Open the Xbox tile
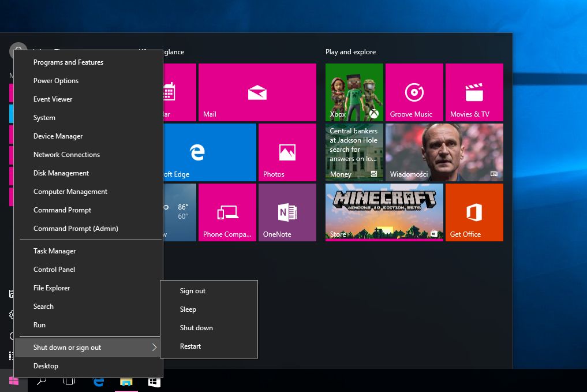Screen dimensions: 587x392 click(x=354, y=92)
